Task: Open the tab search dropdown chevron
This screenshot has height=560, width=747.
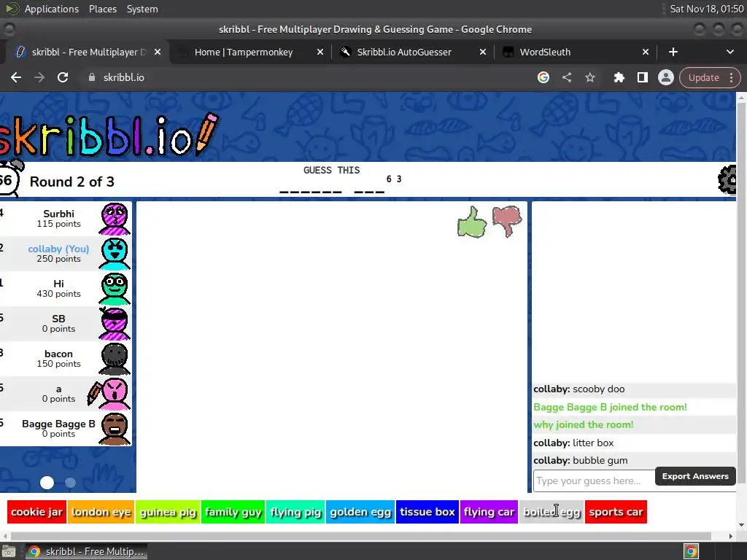Action: pos(729,52)
